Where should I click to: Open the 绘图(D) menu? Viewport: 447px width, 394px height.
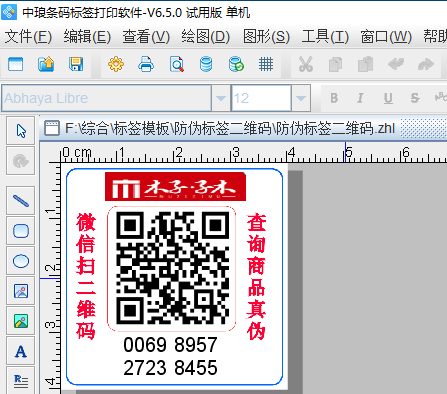[206, 36]
